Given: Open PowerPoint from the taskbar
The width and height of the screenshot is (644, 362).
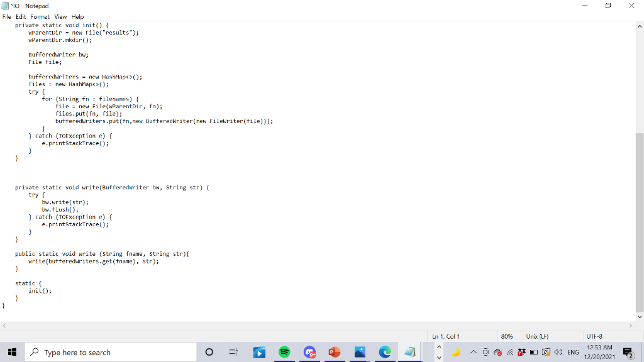Looking at the screenshot, I should click(x=335, y=352).
